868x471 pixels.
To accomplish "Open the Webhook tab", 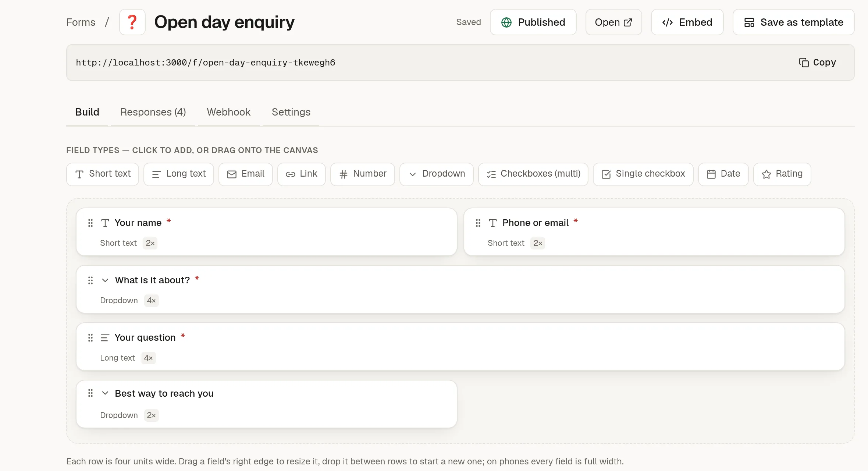I will [229, 112].
